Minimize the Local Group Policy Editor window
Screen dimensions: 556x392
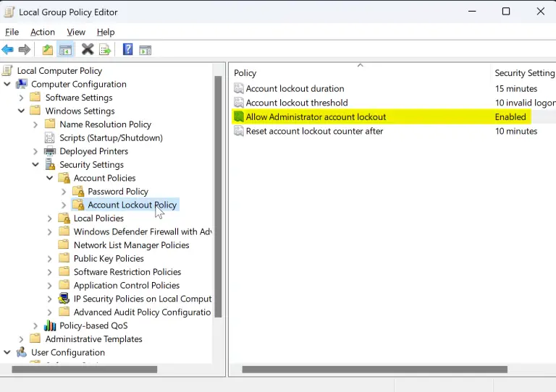click(x=472, y=12)
